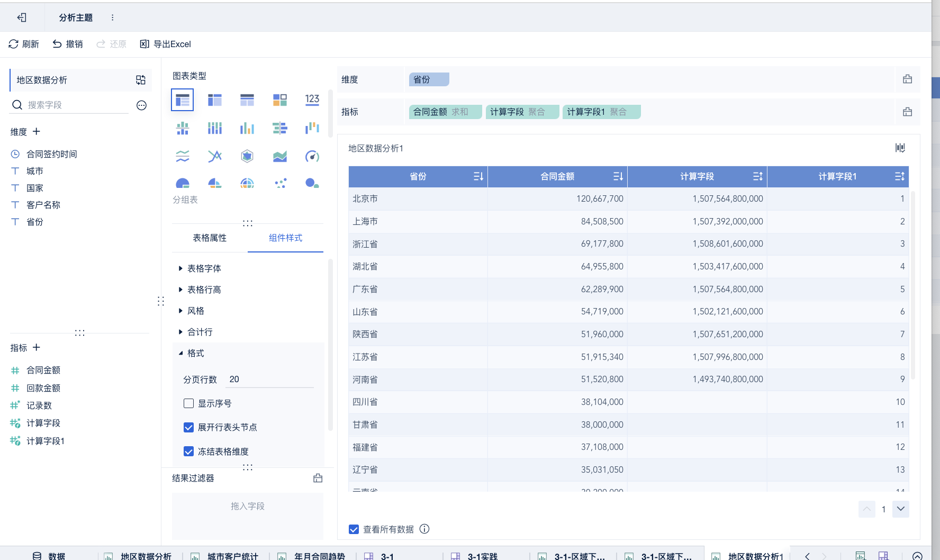Select the range area chart type
Screen dimensions: 940x560
coord(280,156)
